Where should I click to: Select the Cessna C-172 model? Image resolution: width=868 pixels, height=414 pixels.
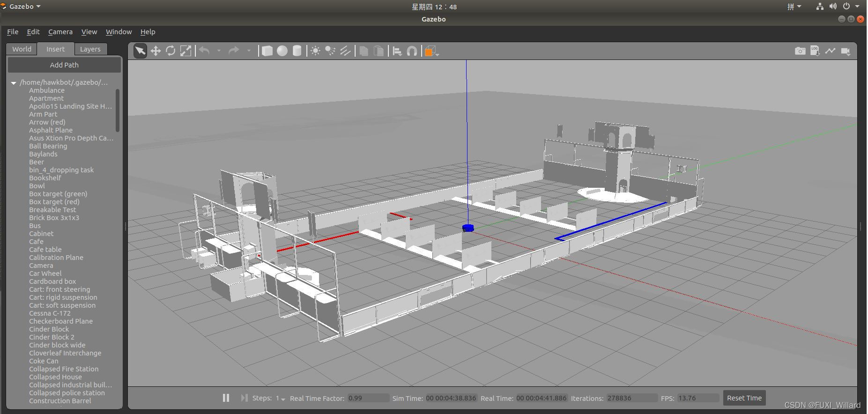coord(50,313)
